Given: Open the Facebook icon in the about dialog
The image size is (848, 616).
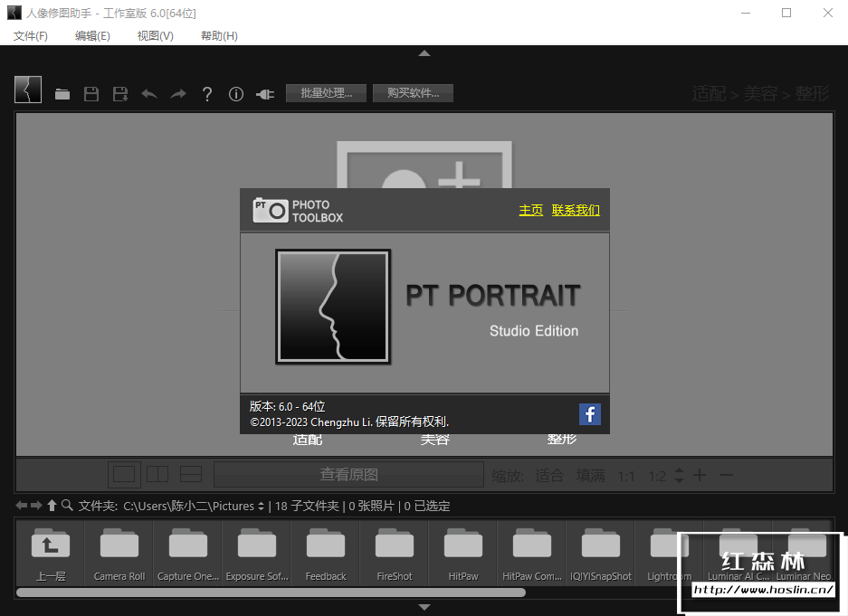Looking at the screenshot, I should [590, 414].
